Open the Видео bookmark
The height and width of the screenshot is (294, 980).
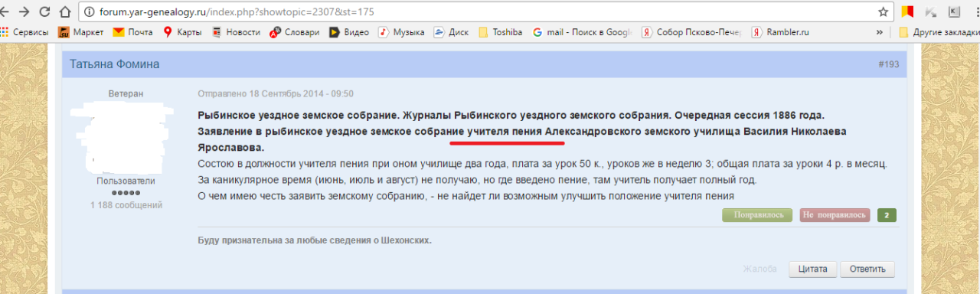[349, 32]
